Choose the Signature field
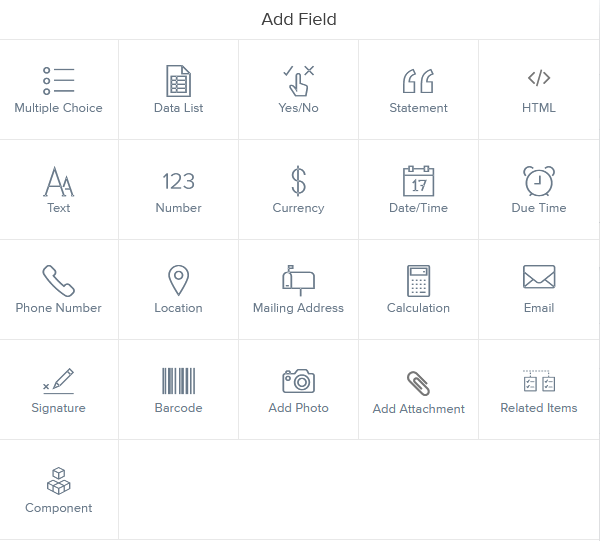The height and width of the screenshot is (541, 600). tap(58, 390)
